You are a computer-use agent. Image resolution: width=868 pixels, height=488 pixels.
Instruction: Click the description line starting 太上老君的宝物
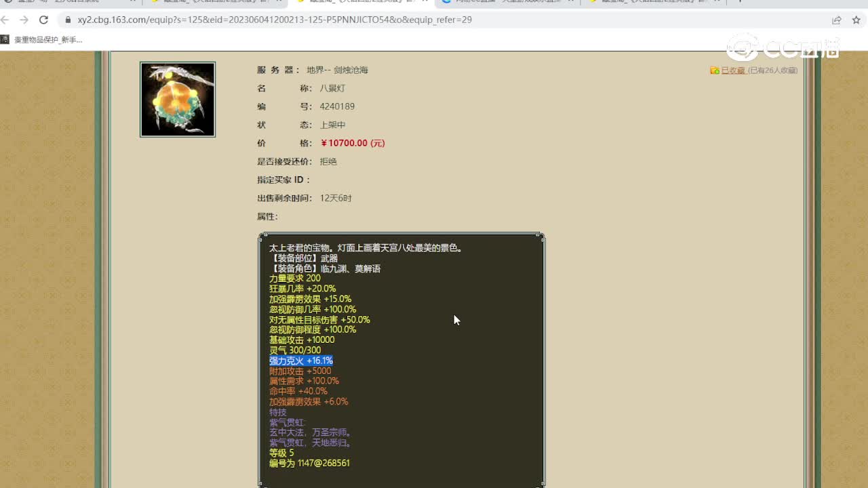[366, 248]
